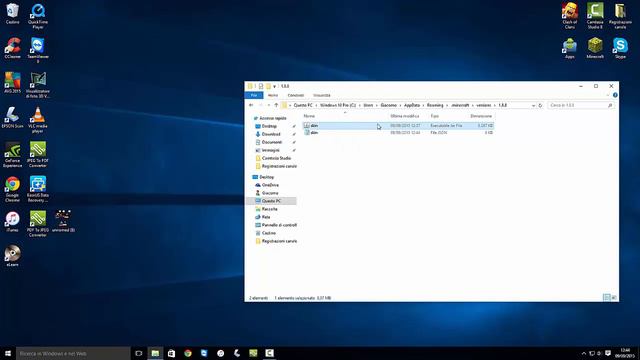Sort files by Ultima modifica column
640x360 pixels.
404,116
